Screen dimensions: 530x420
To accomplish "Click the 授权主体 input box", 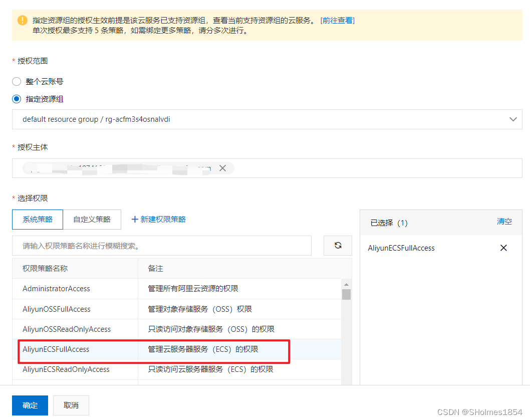I will pyautogui.click(x=267, y=168).
